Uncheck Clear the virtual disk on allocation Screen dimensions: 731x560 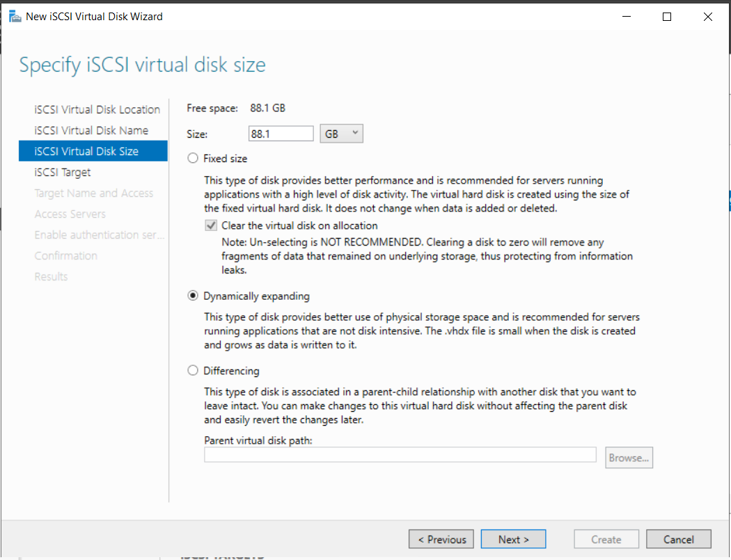click(x=210, y=225)
